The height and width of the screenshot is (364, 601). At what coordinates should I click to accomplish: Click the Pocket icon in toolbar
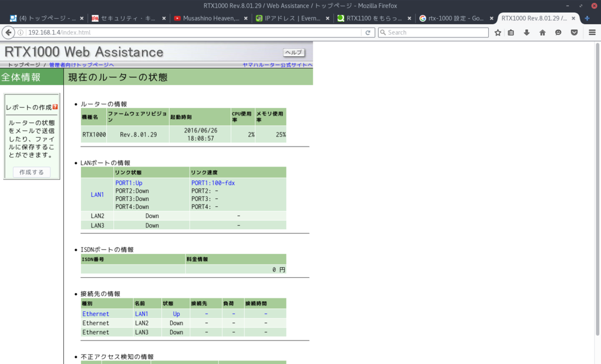[x=574, y=33]
